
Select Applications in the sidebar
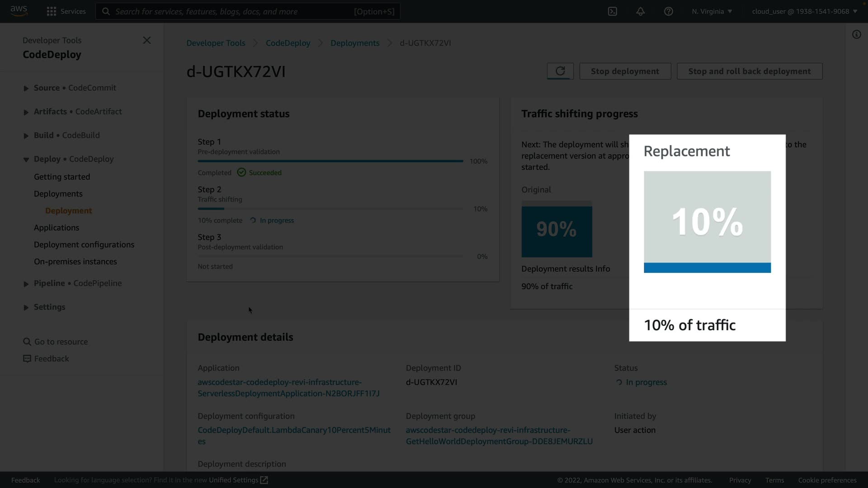(x=57, y=228)
